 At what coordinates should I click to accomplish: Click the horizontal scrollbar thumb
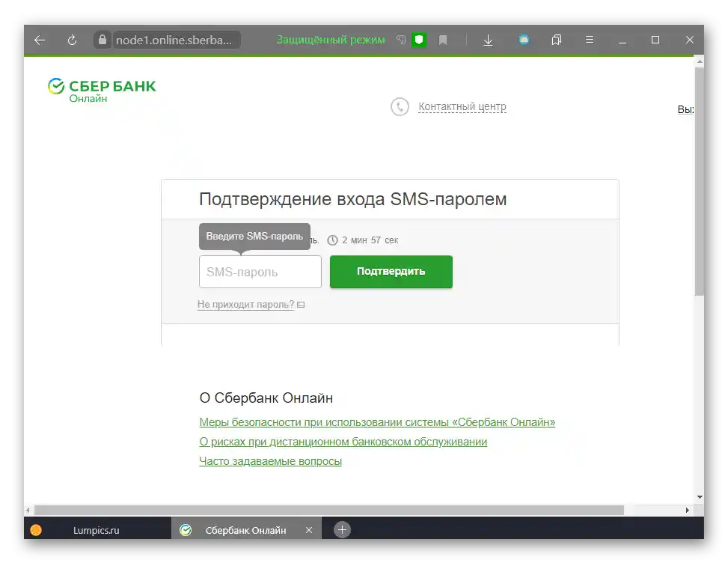(x=328, y=510)
